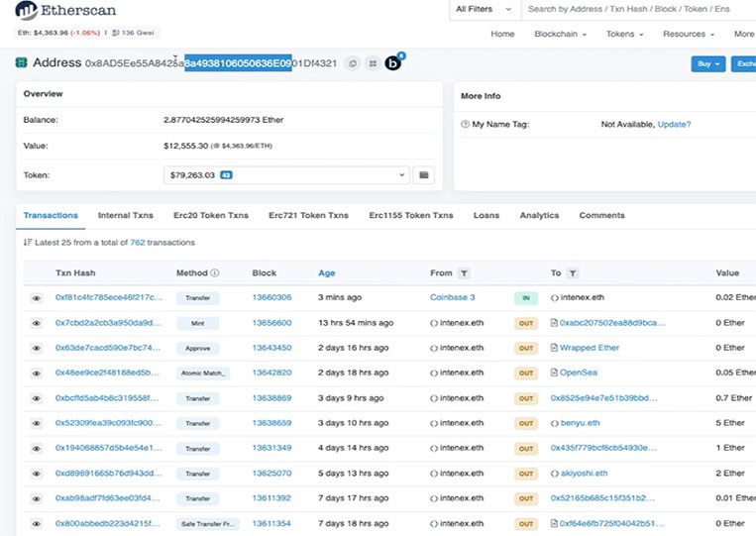Screen dimensions: 756x536
Task: Expand the Blockchain menu
Action: 560,34
